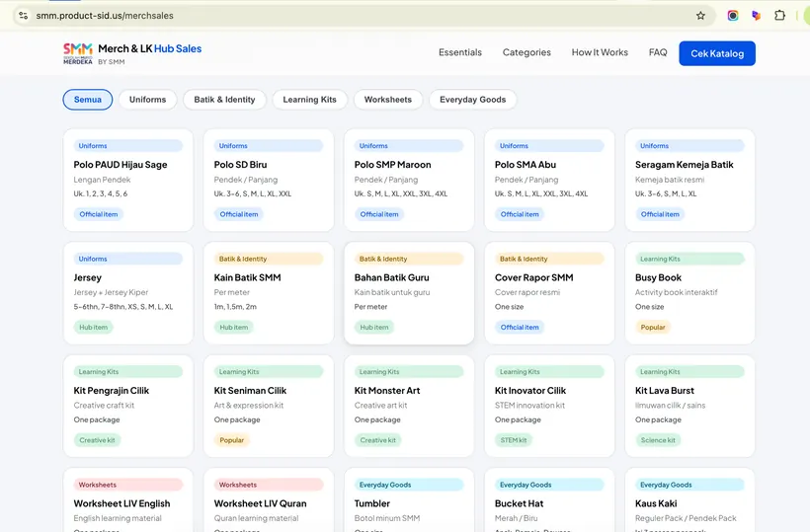Click Popular badge on Kit Seniman Cilik card

click(231, 440)
